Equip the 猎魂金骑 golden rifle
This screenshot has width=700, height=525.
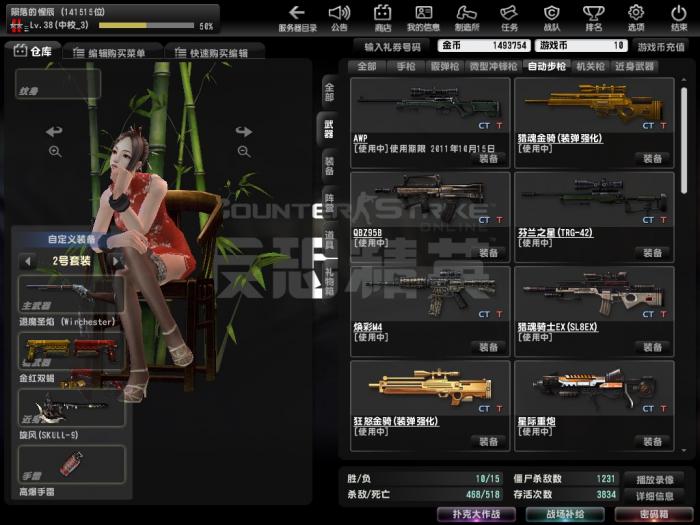[652, 158]
